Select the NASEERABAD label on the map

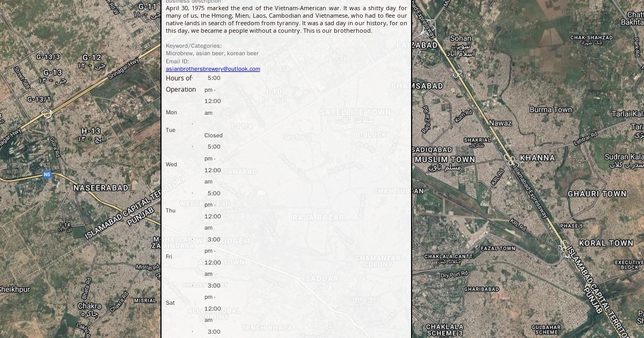click(101, 188)
